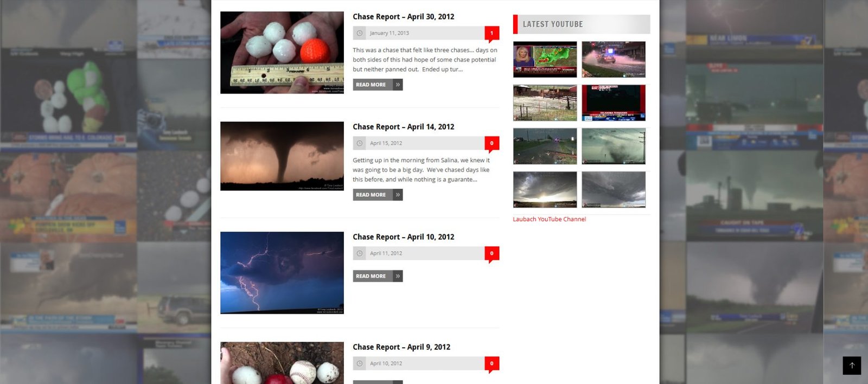
Task: Click the date January 11, 2013
Action: click(390, 33)
